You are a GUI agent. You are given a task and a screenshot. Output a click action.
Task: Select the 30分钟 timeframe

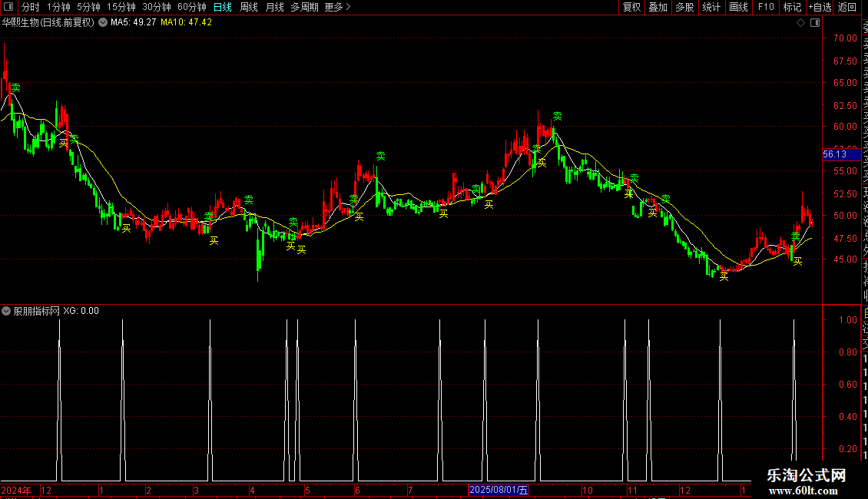[x=157, y=7]
